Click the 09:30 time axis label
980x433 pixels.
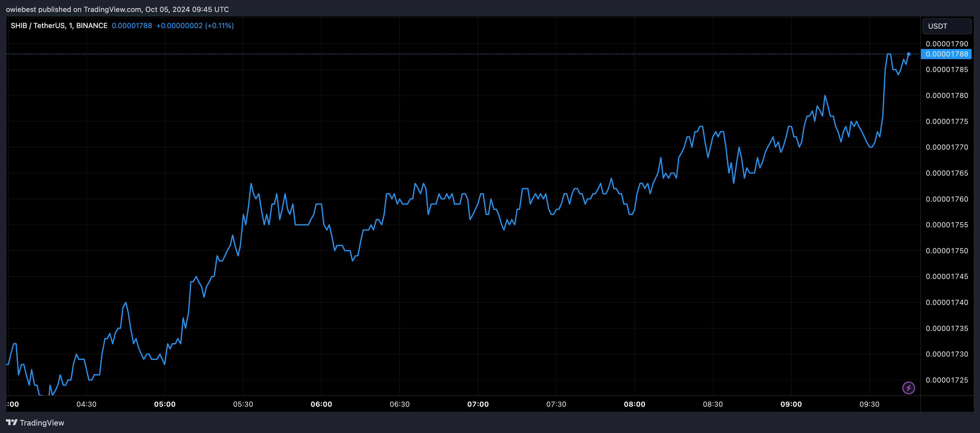pos(869,404)
